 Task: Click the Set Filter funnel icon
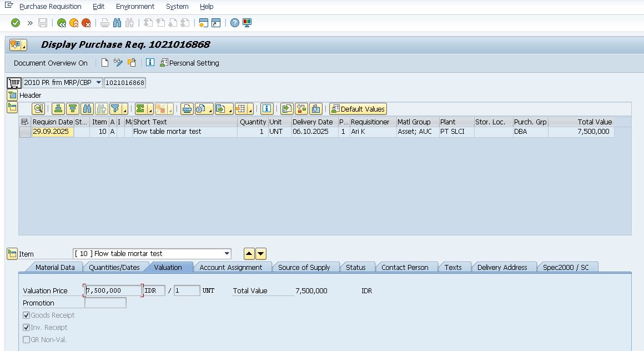click(x=115, y=109)
